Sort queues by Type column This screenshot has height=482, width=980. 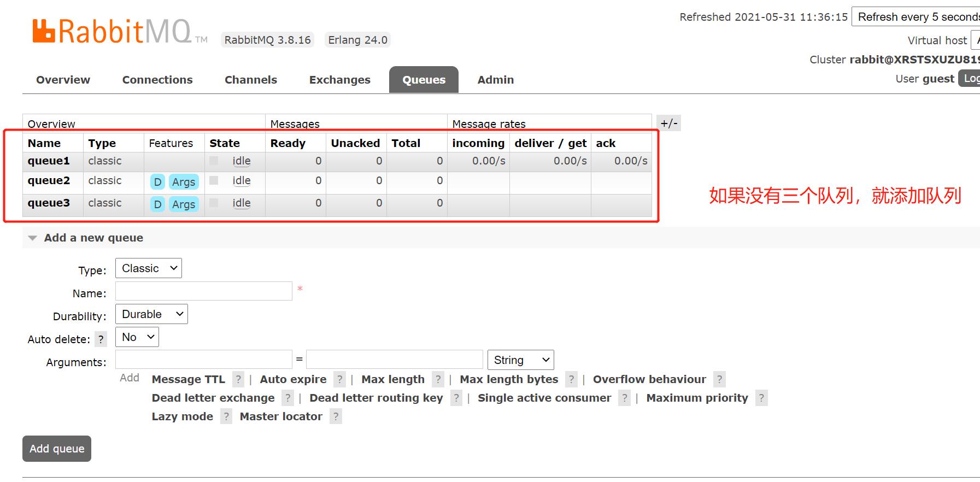(102, 143)
